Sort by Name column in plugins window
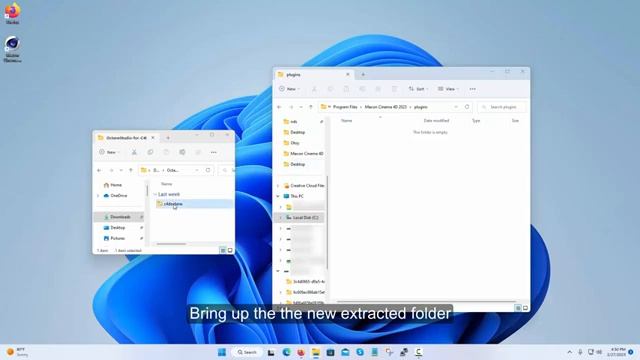The height and width of the screenshot is (360, 640). point(347,120)
